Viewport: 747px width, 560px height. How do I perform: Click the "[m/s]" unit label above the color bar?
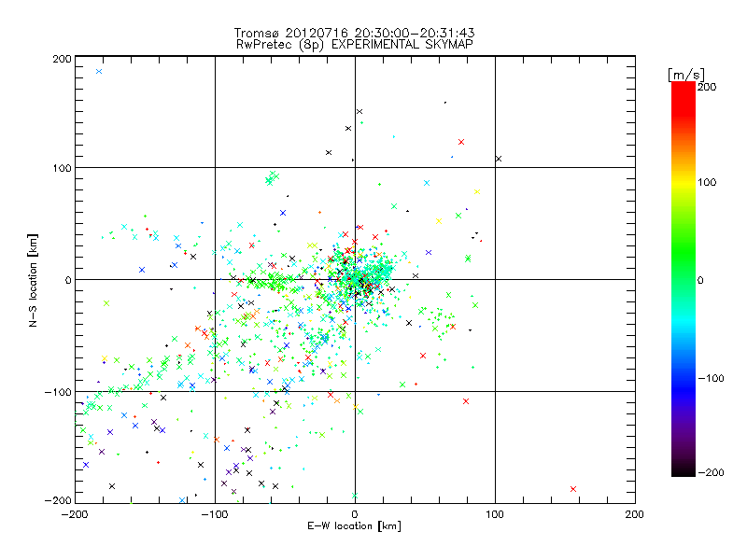686,75
